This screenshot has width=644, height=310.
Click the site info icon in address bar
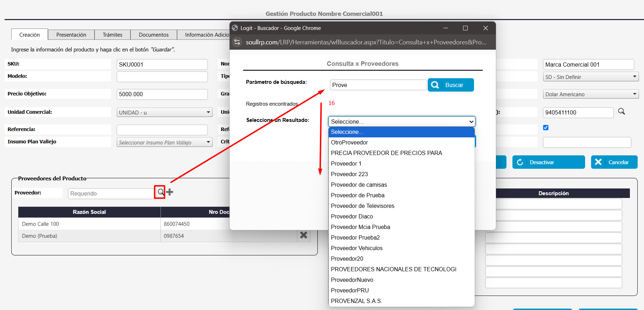pyautogui.click(x=237, y=42)
